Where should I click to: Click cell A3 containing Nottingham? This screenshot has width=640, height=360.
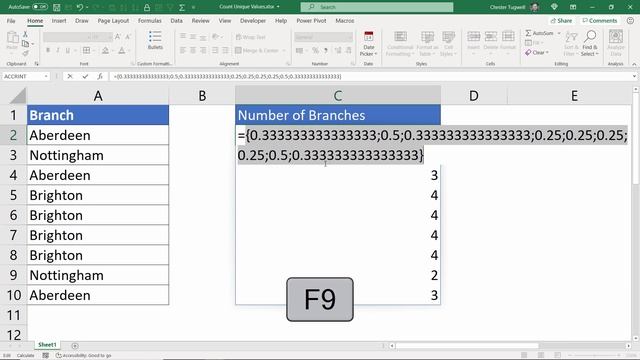(x=98, y=155)
